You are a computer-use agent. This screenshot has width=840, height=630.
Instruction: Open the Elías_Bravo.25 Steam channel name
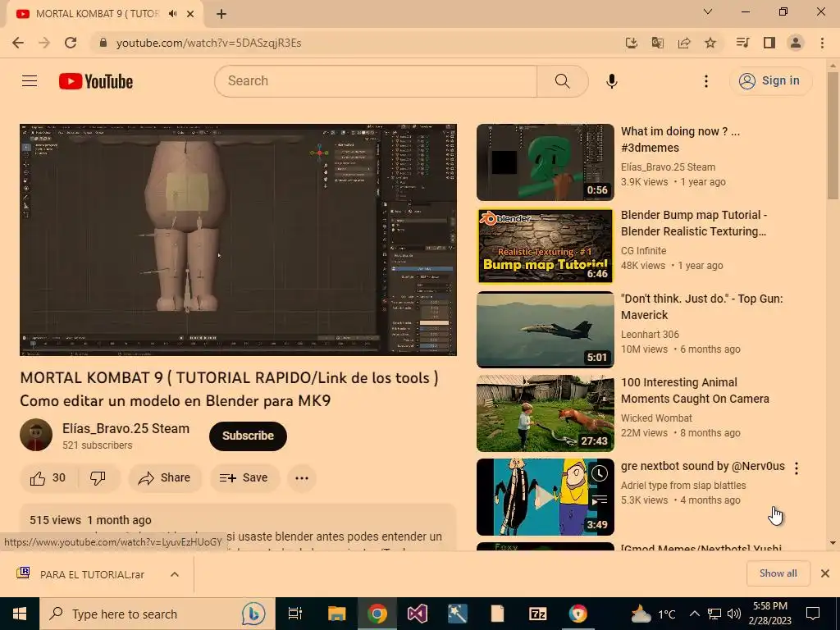click(x=126, y=428)
